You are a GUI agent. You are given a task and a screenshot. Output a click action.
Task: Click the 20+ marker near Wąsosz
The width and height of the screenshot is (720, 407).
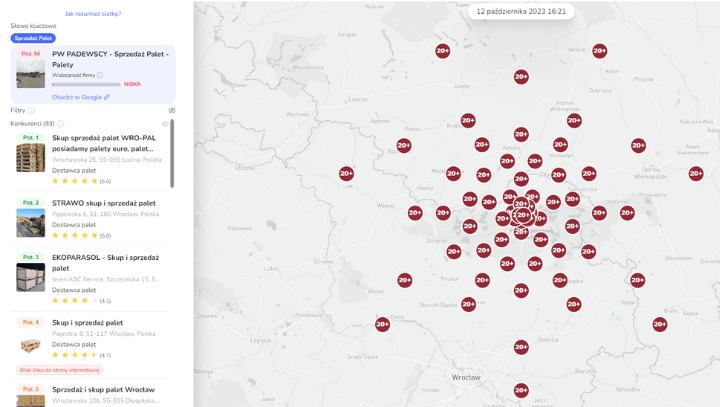pos(415,213)
